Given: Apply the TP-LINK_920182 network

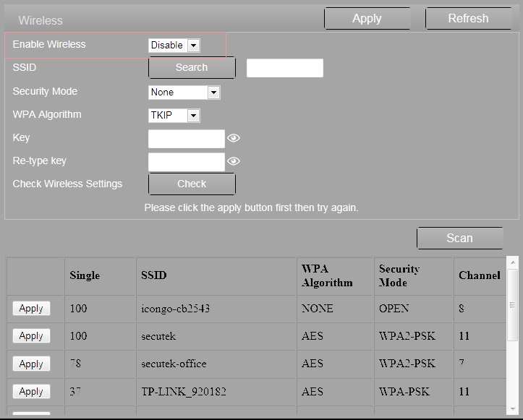Looking at the screenshot, I should pyautogui.click(x=31, y=391).
